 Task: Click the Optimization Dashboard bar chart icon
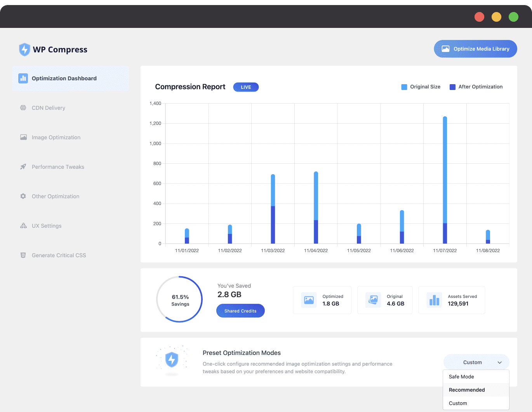(x=23, y=78)
